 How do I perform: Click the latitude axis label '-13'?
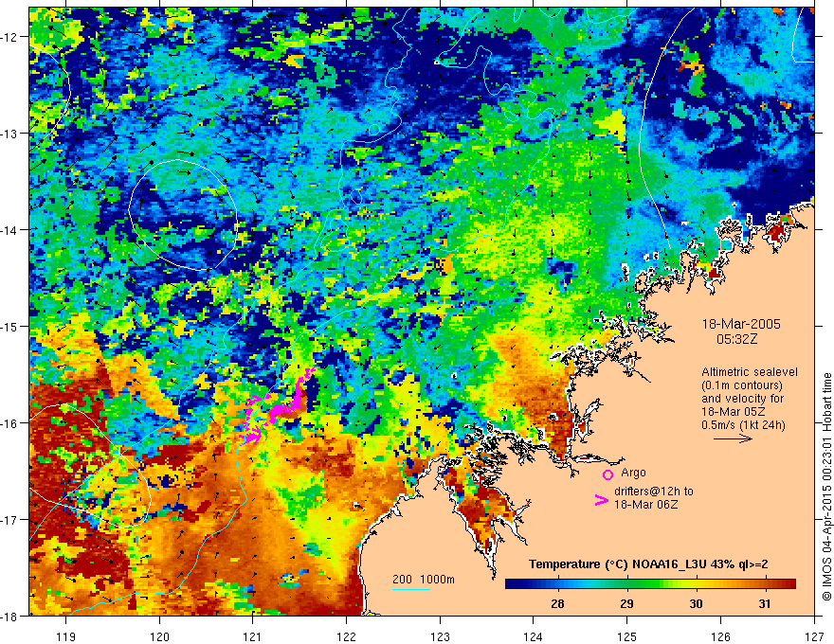point(9,134)
